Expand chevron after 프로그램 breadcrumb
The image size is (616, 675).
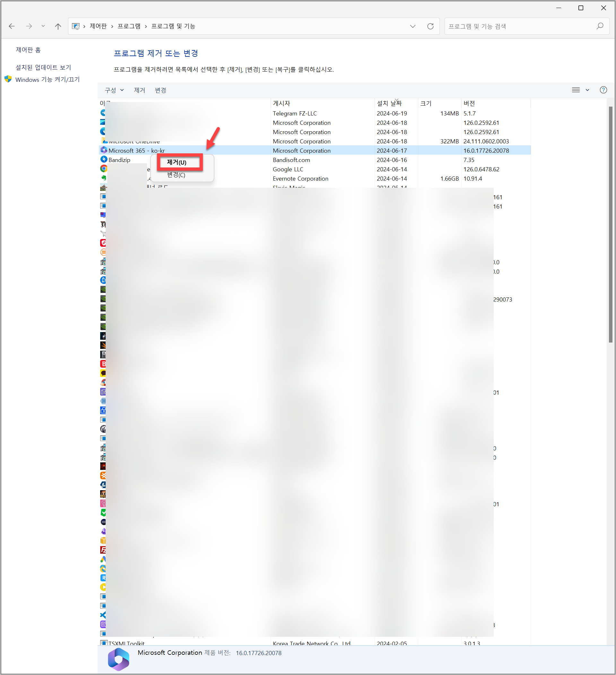click(x=146, y=26)
